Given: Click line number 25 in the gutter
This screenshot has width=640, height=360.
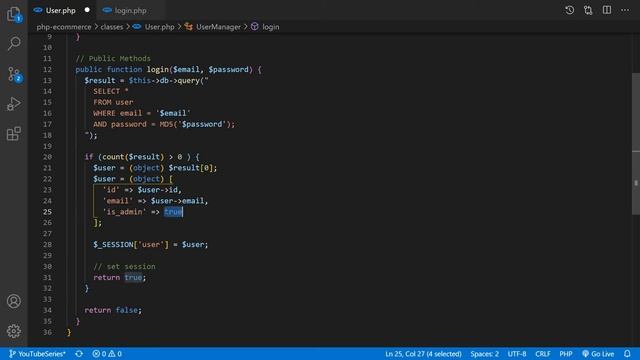Looking at the screenshot, I should pyautogui.click(x=47, y=212).
